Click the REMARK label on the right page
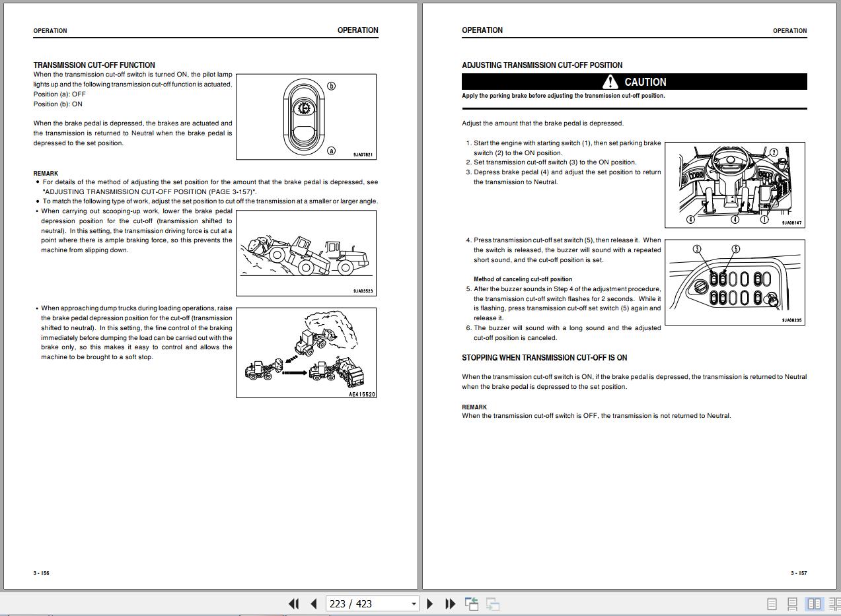Viewport: 841px width, 616px height. tap(474, 407)
